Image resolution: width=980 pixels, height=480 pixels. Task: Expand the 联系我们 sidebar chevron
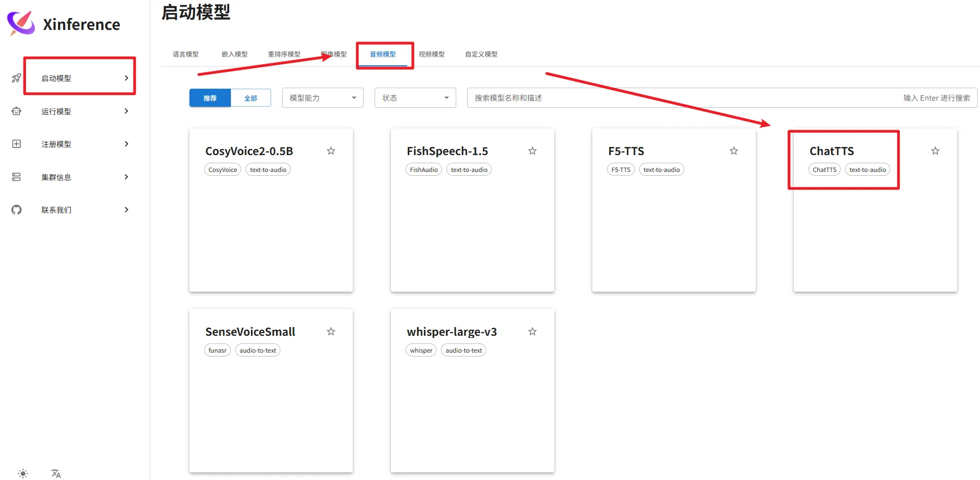(x=126, y=210)
